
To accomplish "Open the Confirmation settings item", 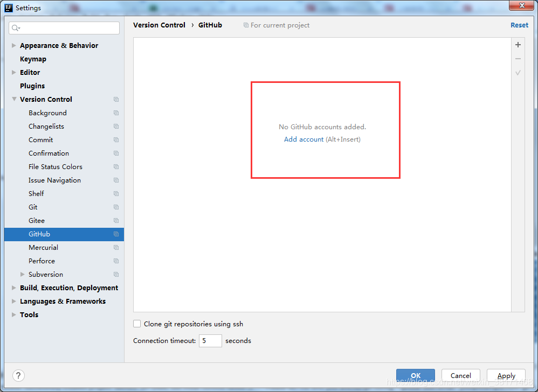I will coord(49,153).
